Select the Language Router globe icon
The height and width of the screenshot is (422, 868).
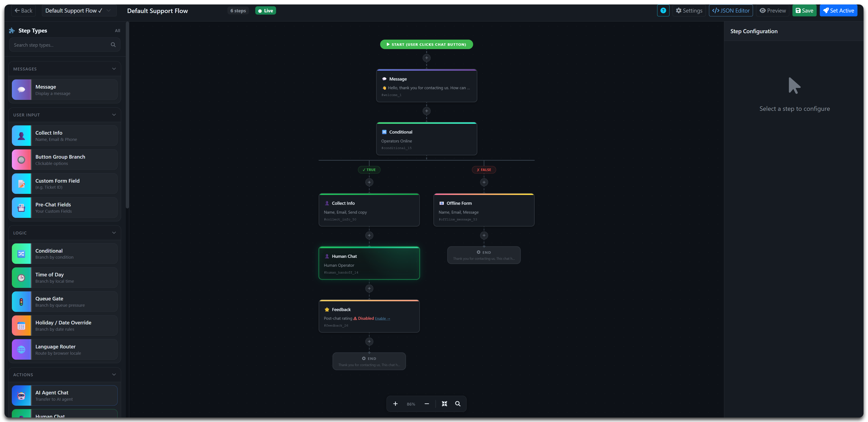click(x=21, y=350)
